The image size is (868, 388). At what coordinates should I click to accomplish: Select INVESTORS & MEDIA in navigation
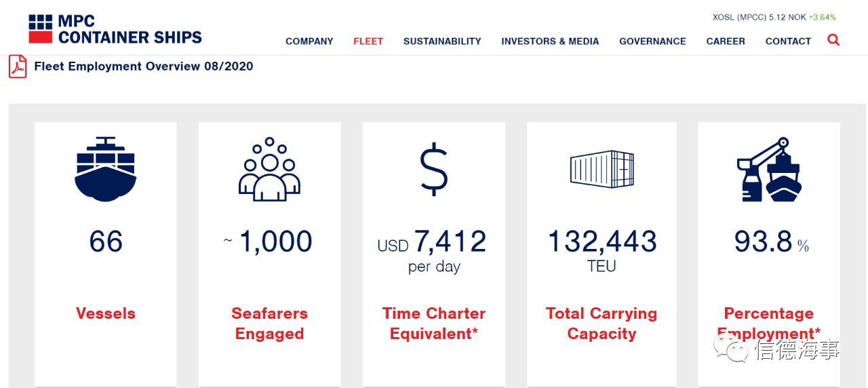(550, 41)
